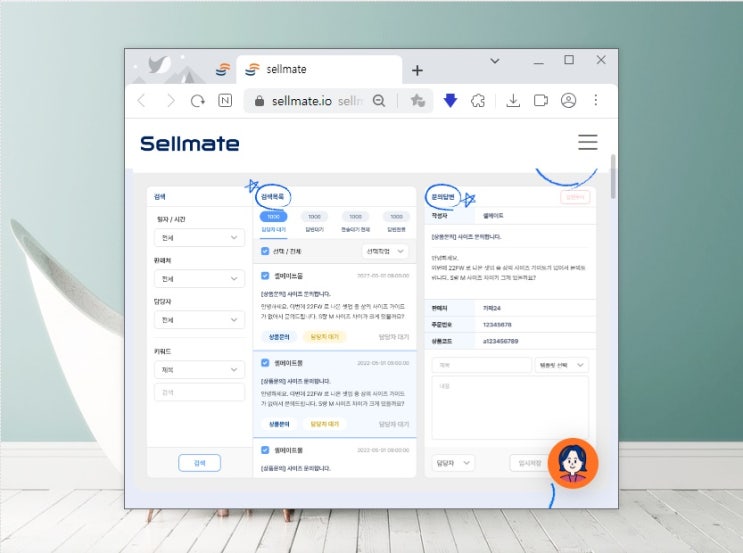
Task: Uncheck the bottom cut-off 셀메이트몰 card checkbox
Action: pyautogui.click(x=265, y=450)
